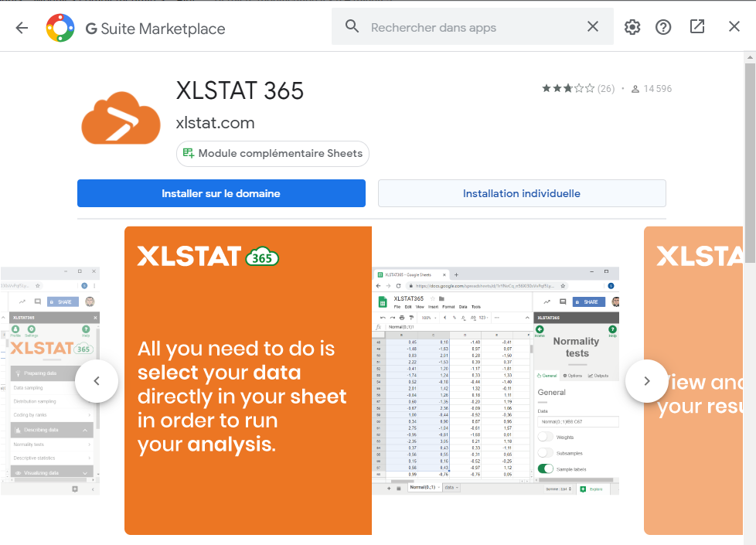This screenshot has height=545, width=756.
Task: Close the Marketplace dialog
Action: 734,27
